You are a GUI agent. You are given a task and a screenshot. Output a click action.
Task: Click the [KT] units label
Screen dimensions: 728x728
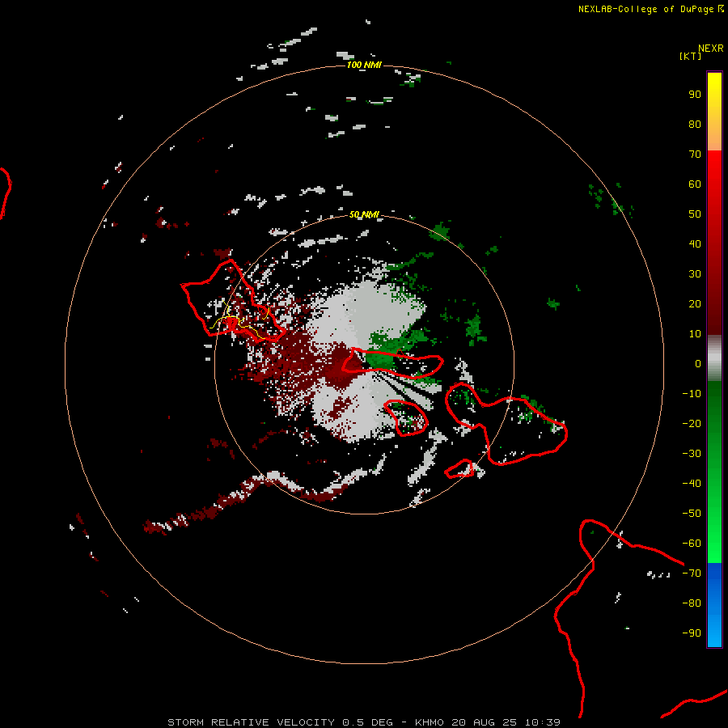coord(691,56)
